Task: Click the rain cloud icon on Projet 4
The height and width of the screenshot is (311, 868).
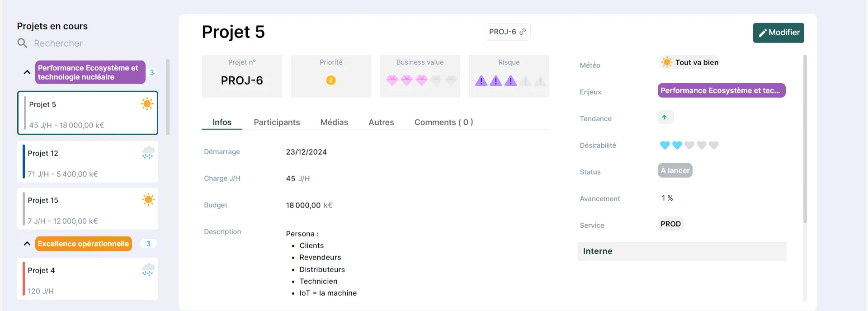Action: pos(148,270)
